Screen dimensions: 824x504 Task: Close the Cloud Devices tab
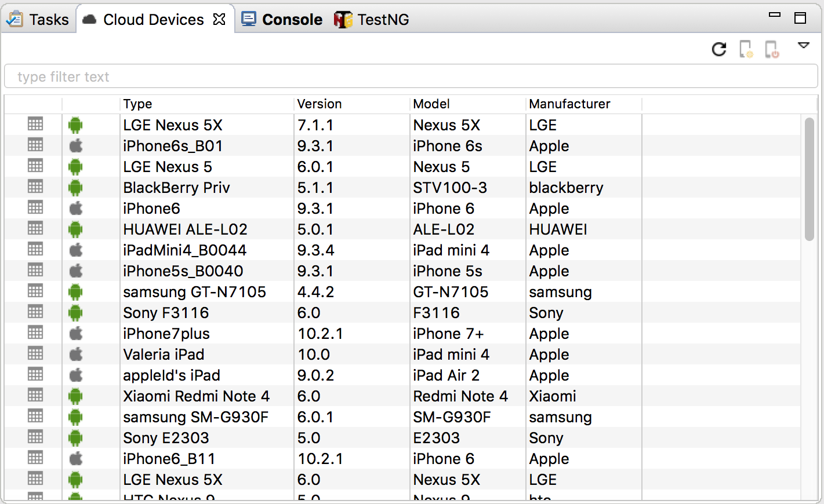[219, 20]
